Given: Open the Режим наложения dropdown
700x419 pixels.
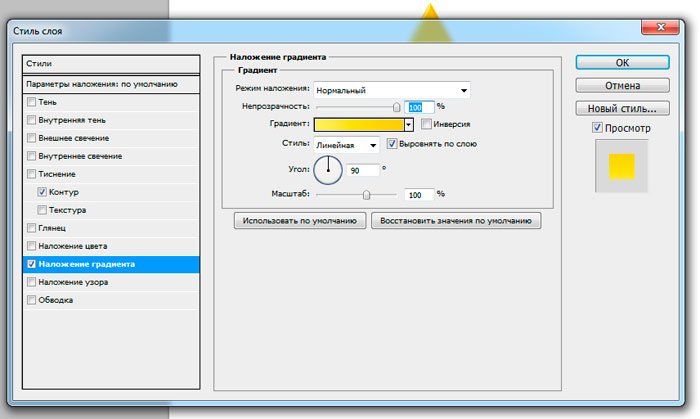Looking at the screenshot, I should point(392,89).
